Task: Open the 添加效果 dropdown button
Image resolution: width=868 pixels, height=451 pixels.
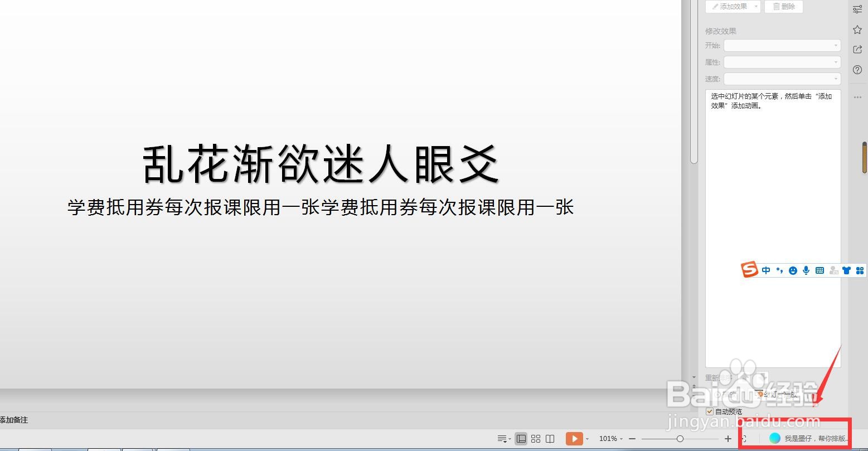Action: coord(733,6)
